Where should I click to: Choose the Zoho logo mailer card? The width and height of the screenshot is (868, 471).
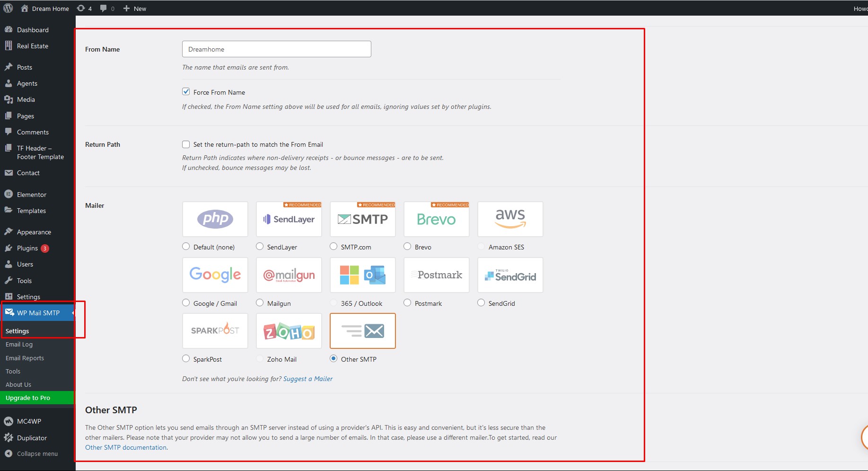(x=289, y=331)
